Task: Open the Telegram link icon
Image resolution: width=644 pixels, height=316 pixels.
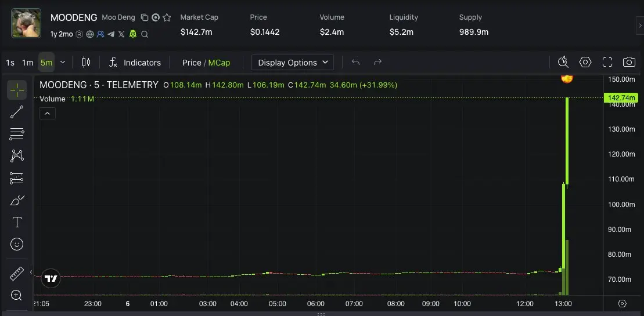Action: coord(111,34)
